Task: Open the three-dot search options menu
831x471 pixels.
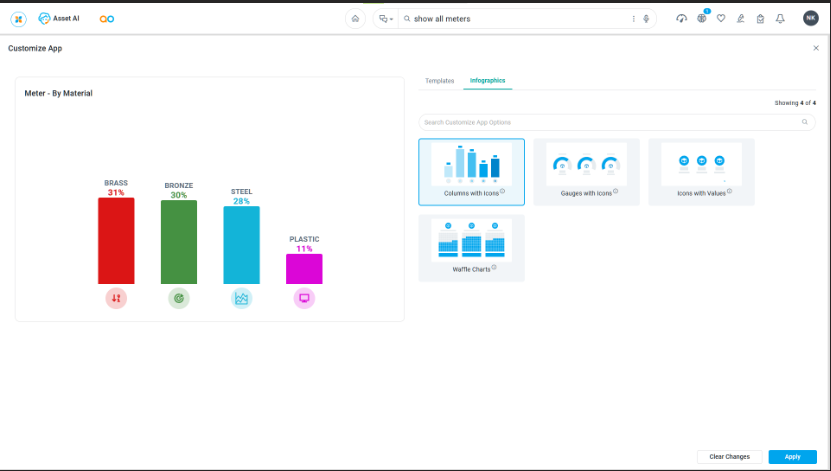Action: pos(633,19)
